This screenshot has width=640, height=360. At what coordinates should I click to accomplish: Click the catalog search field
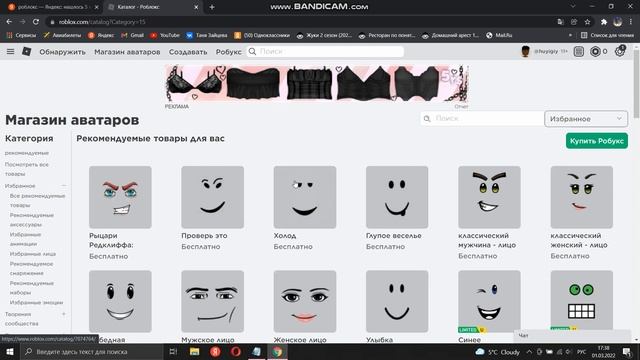pyautogui.click(x=482, y=118)
